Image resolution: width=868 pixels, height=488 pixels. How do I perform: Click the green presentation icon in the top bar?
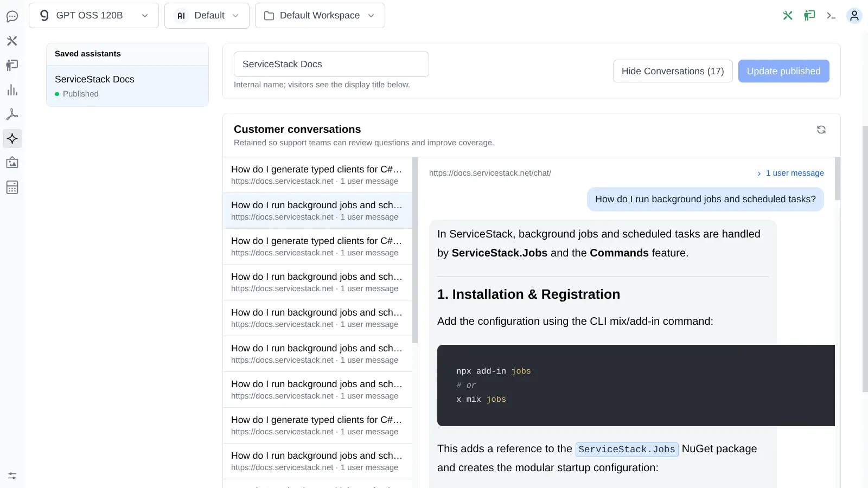coord(809,16)
